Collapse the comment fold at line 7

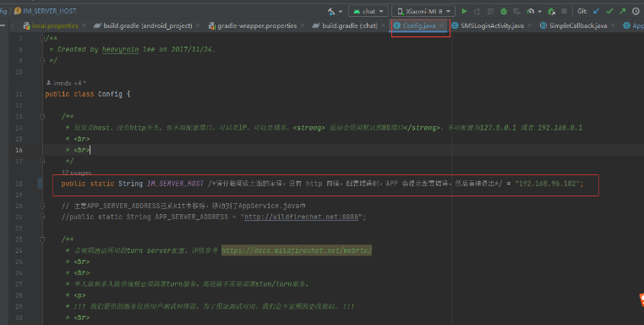pos(42,38)
